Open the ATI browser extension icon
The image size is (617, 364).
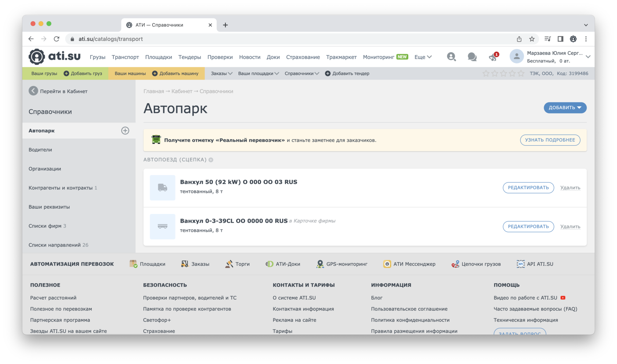point(573,39)
